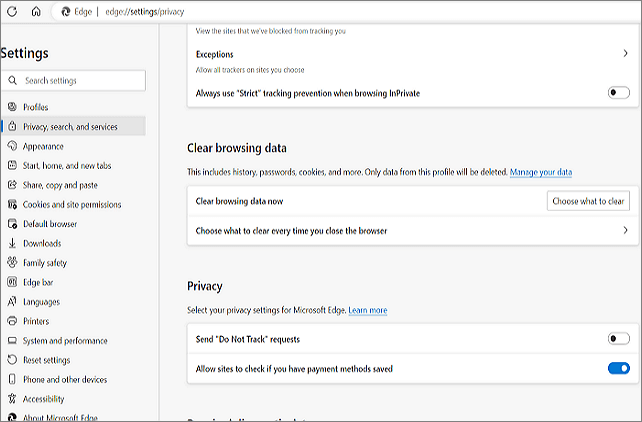Click the Cookies and site permissions icon
642x422 pixels.
point(12,204)
